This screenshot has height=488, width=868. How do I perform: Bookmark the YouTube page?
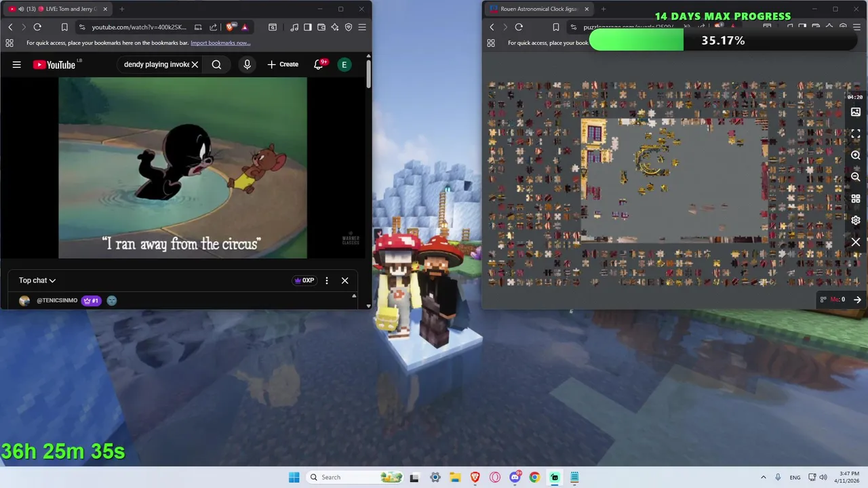(64, 27)
